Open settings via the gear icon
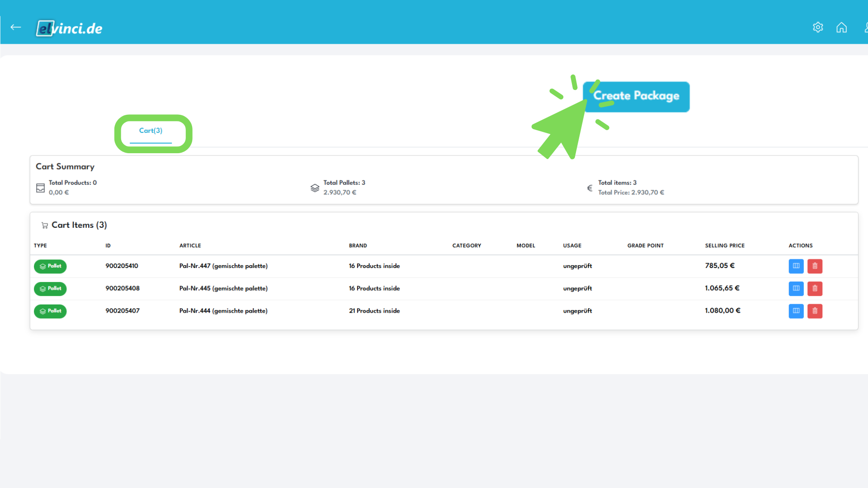868x488 pixels. click(x=818, y=27)
